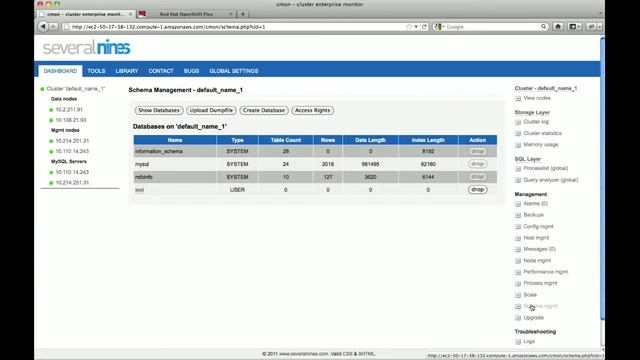Click the icon beside Node mgmt

(518, 261)
